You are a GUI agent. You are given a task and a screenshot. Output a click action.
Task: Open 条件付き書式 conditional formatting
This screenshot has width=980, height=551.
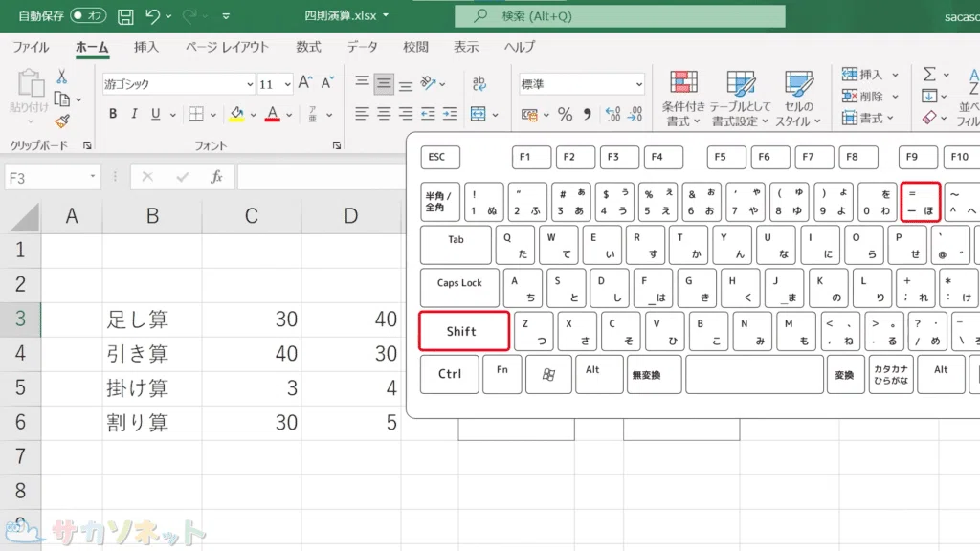(683, 99)
